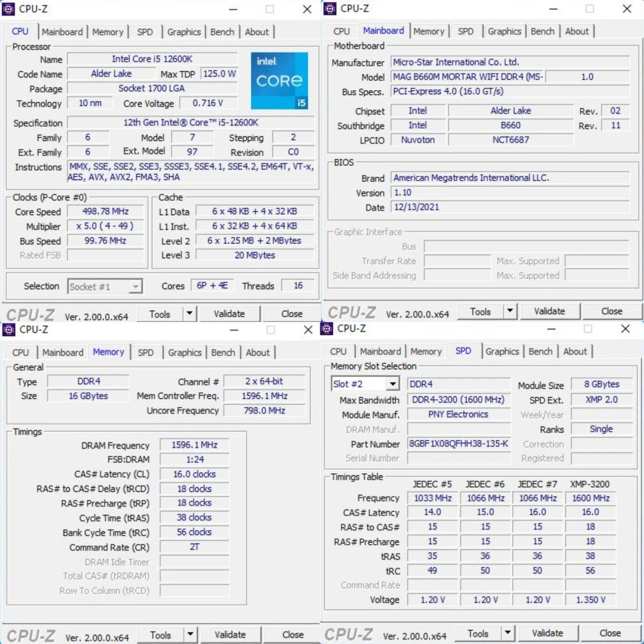Switch to the Bench tab in the CPU window

(x=222, y=32)
